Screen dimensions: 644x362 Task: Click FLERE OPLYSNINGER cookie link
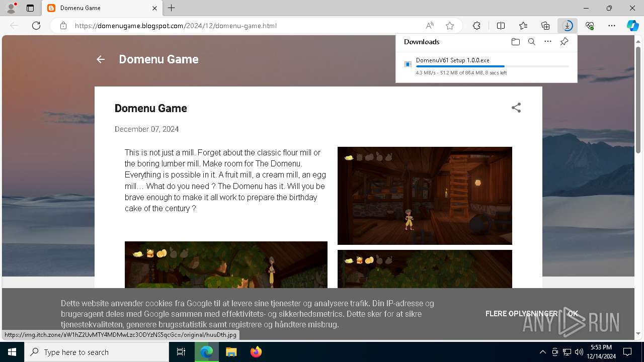pos(522,314)
